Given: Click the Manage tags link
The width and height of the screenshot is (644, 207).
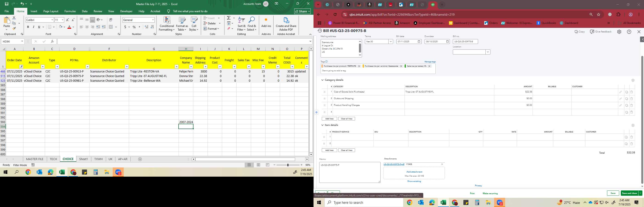Looking at the screenshot, I should [430, 62].
